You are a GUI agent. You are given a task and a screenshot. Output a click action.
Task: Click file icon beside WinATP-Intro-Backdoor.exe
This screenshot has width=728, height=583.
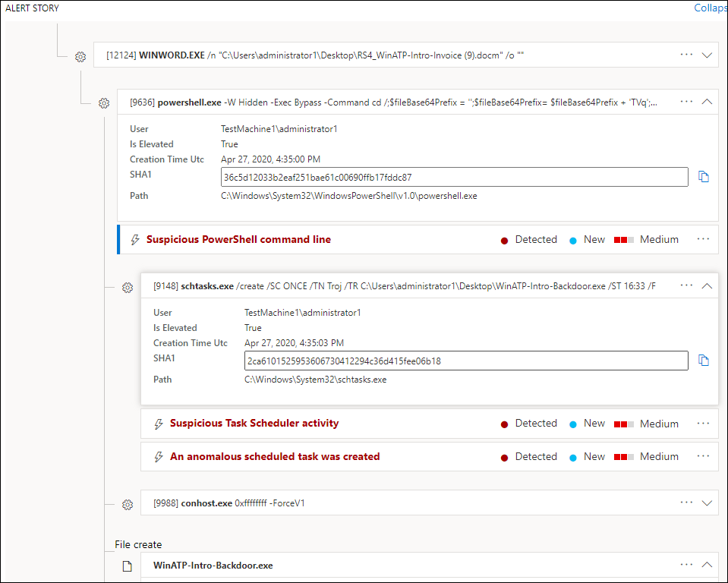128,566
